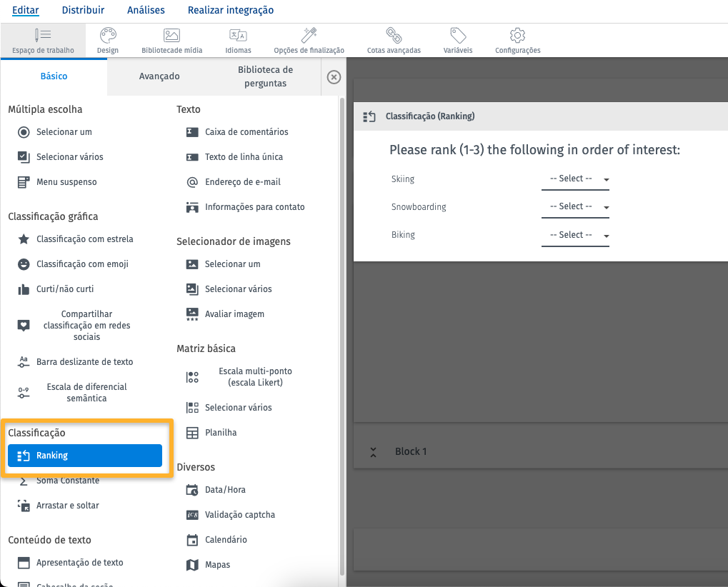Click the 'Block 1' label
This screenshot has width=728, height=587.
click(411, 451)
